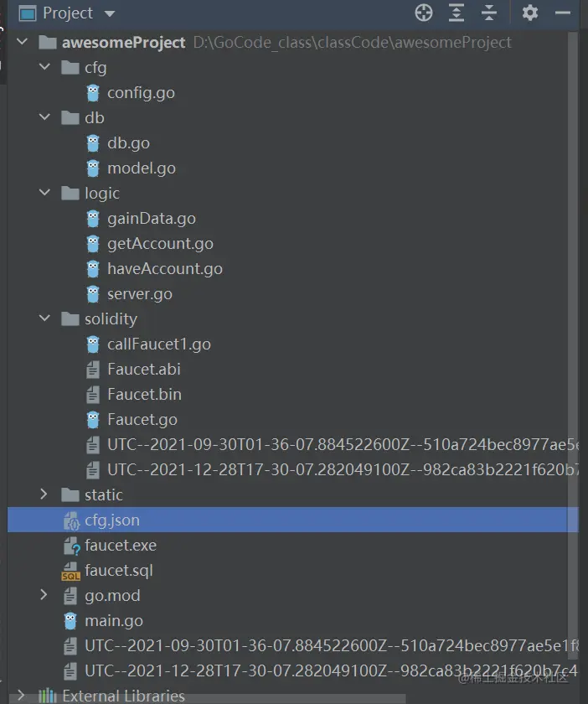Image resolution: width=588 pixels, height=704 pixels.
Task: Click the static folder icon
Action: 70,494
